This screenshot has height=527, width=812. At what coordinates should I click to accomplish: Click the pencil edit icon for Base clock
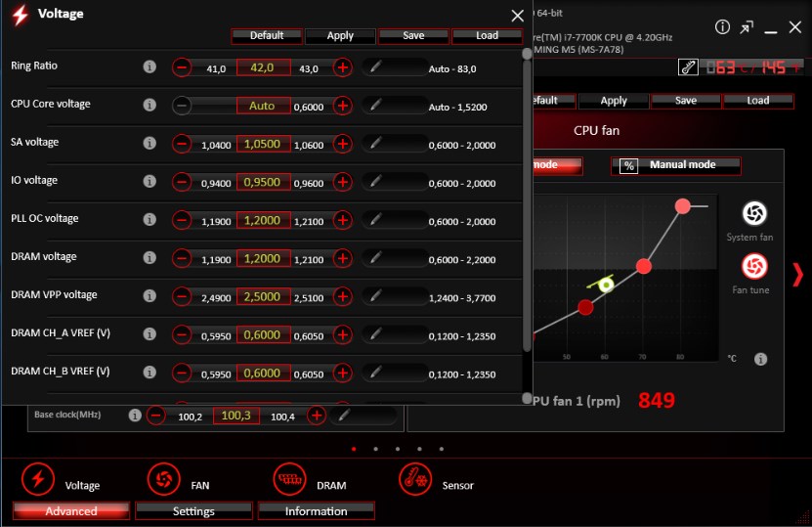344,415
